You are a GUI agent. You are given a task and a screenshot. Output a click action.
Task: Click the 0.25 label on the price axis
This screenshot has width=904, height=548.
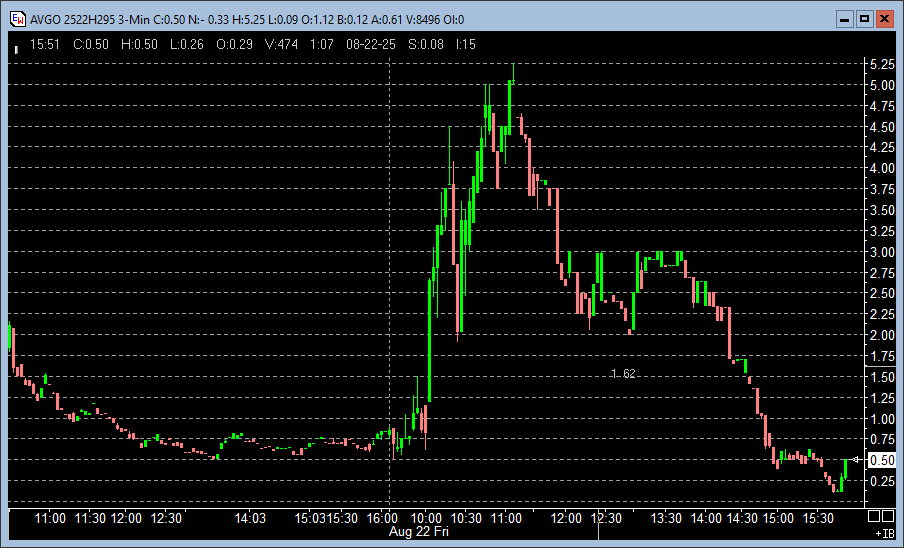[x=883, y=481]
